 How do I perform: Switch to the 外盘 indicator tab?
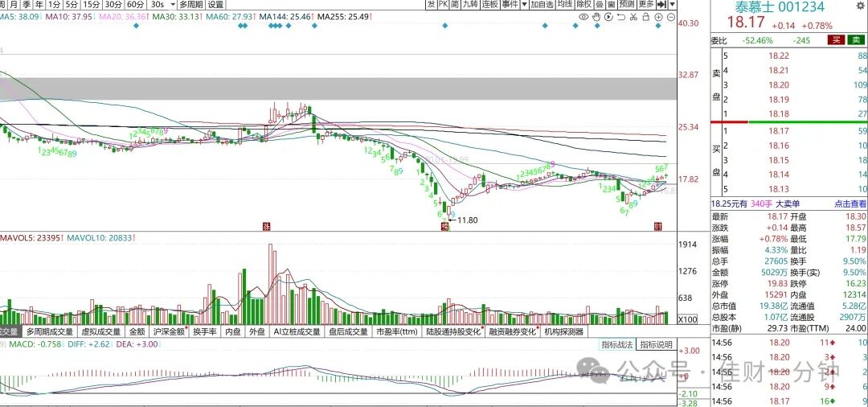point(257,331)
